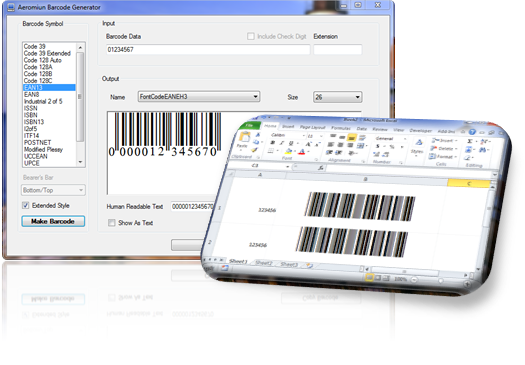
Task: Open the Excel Format cells dropdown
Action: click(442, 156)
